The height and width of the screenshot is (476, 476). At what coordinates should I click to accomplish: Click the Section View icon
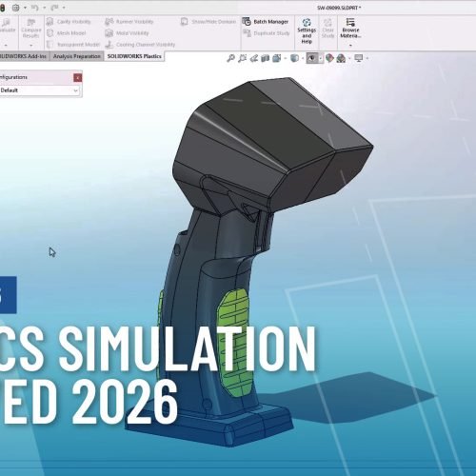(266, 58)
